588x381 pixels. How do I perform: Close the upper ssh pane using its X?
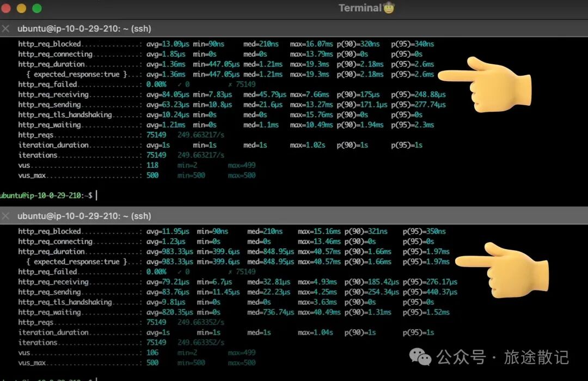pyautogui.click(x=5, y=28)
